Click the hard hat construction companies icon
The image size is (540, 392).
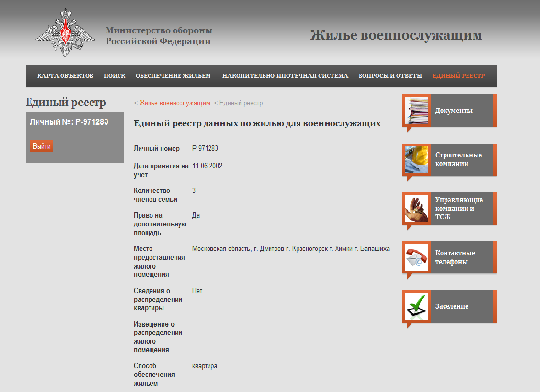tap(417, 159)
